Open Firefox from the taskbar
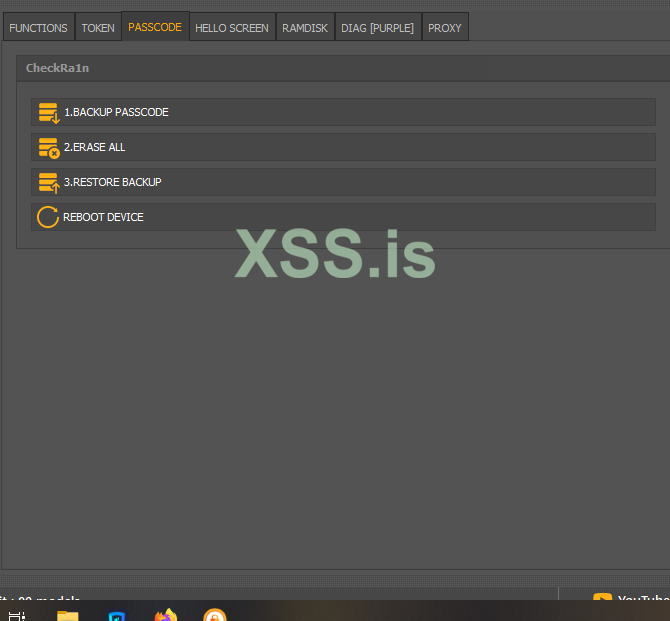 point(166,615)
